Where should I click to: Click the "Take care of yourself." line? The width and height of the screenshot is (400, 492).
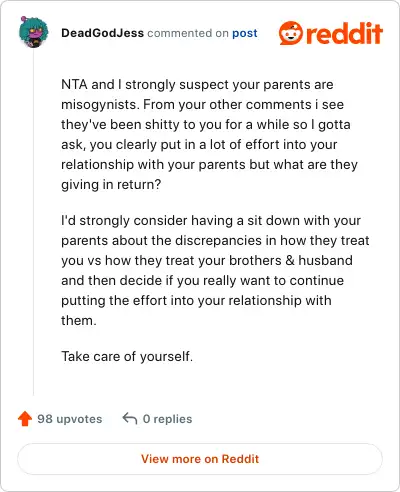pos(127,356)
